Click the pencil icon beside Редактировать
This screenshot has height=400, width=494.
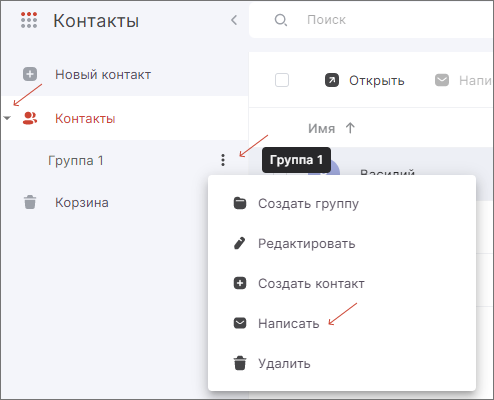[x=240, y=243]
